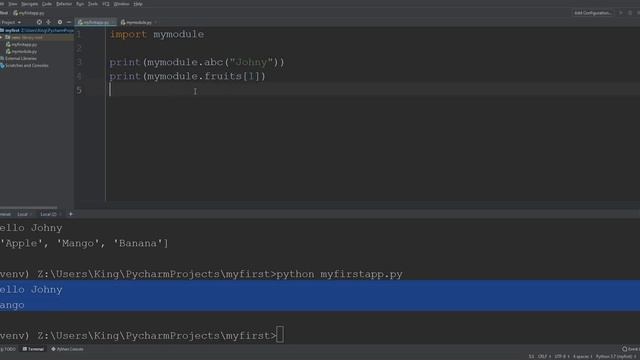
Task: Click the Run arrow icon beside Add Configuration
Action: click(x=621, y=13)
